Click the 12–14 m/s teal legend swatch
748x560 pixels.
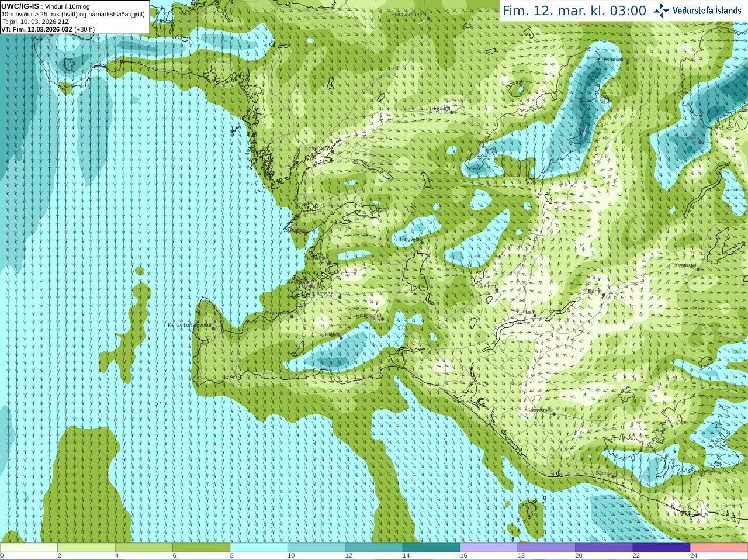coord(374,548)
